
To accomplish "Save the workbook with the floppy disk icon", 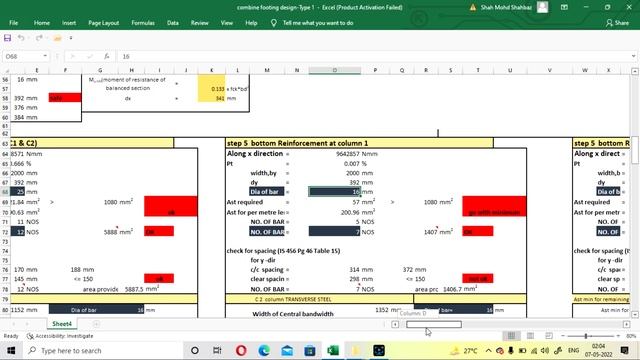I will click(7, 38).
